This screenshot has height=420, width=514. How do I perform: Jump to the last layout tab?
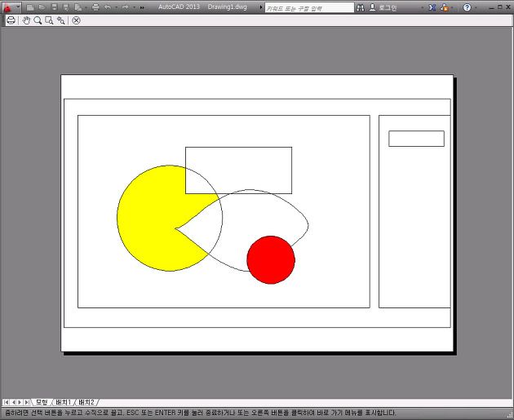click(27, 402)
